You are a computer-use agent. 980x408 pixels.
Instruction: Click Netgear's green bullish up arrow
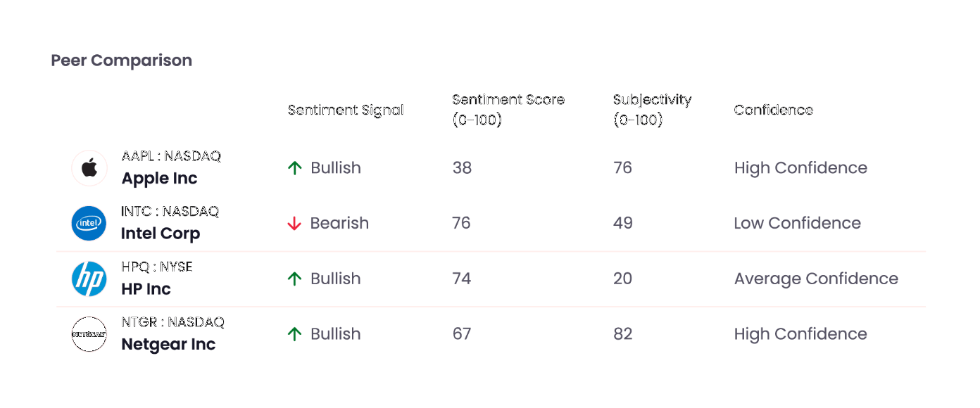pyautogui.click(x=294, y=334)
